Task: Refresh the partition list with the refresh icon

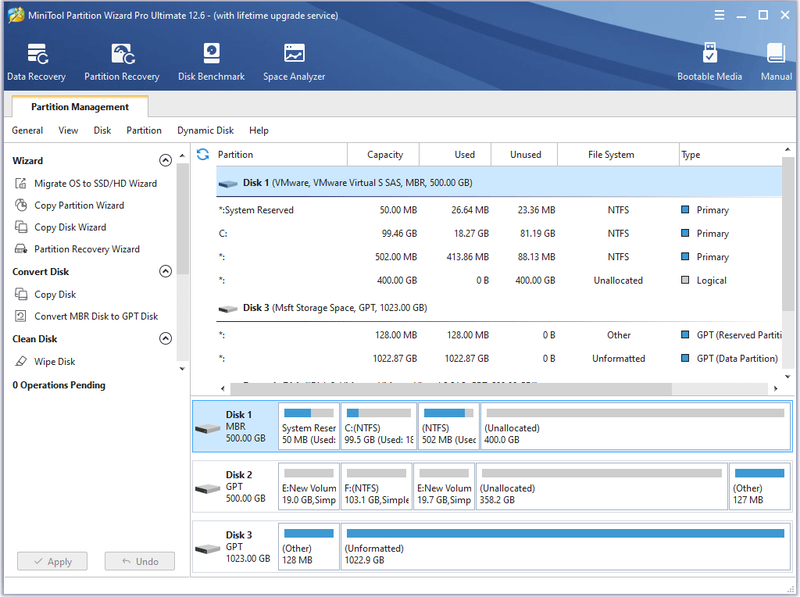Action: click(x=203, y=154)
